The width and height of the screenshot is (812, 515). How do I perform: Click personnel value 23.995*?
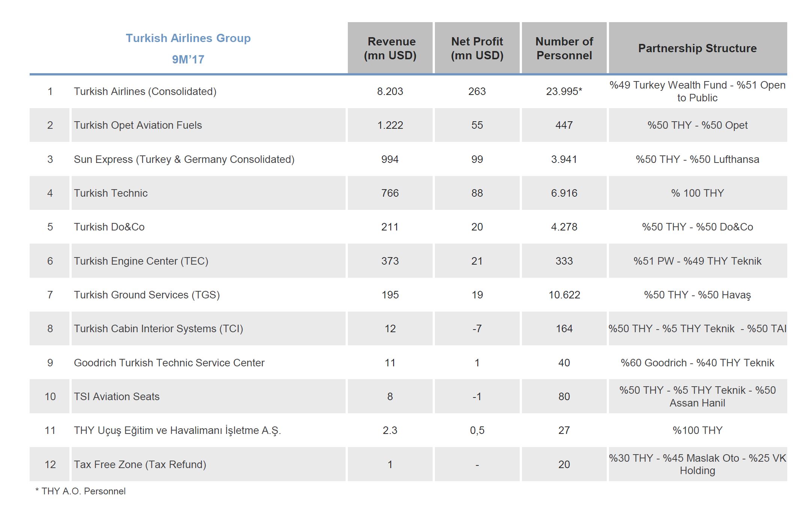click(x=564, y=92)
